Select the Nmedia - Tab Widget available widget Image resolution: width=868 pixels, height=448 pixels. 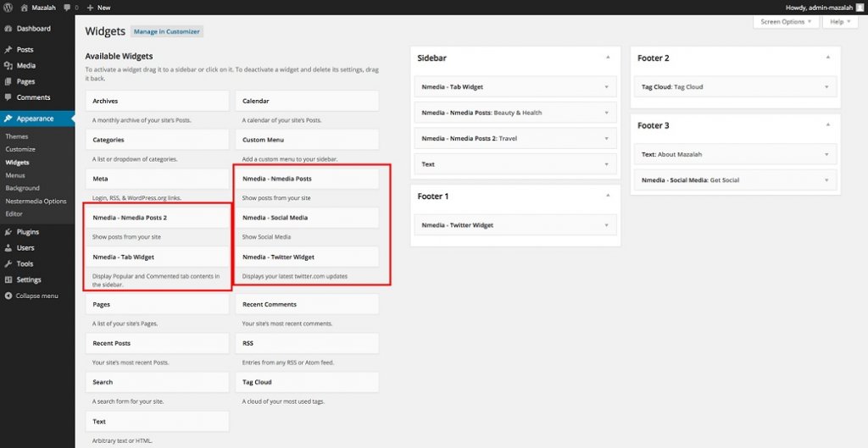point(157,257)
